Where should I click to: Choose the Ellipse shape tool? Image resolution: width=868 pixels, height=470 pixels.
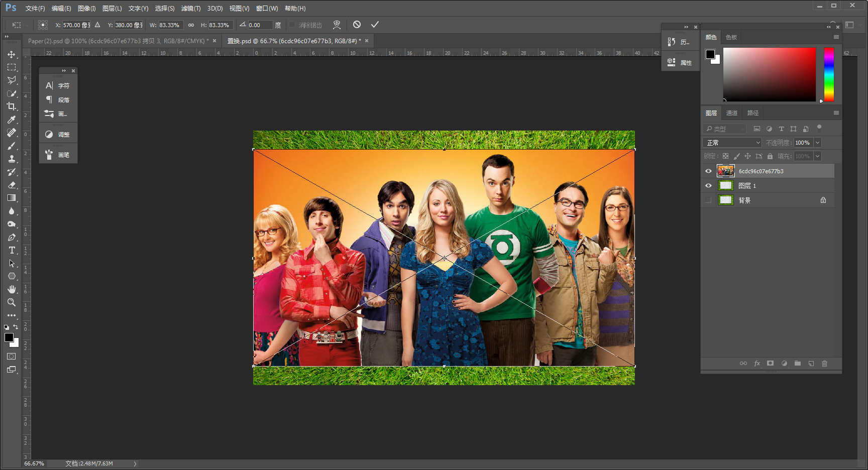12,276
